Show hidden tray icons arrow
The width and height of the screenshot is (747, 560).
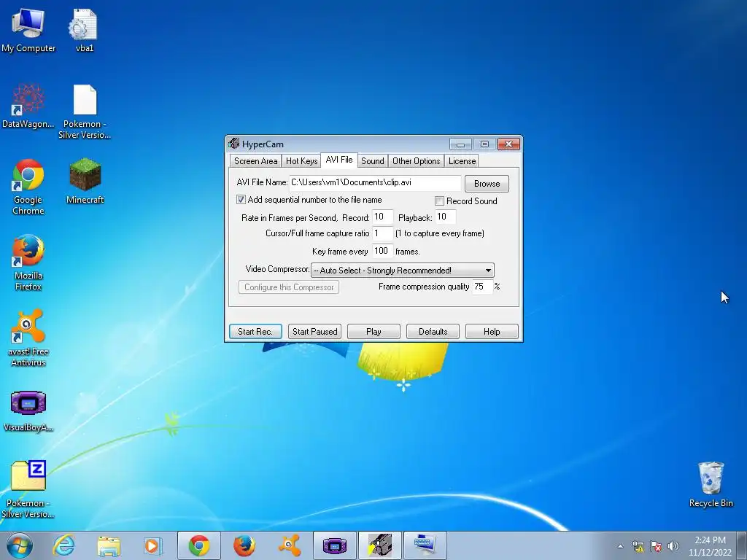pyautogui.click(x=620, y=546)
